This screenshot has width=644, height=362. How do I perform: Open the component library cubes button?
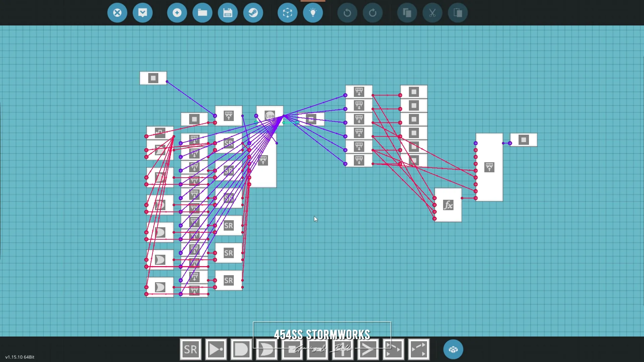[453, 350]
